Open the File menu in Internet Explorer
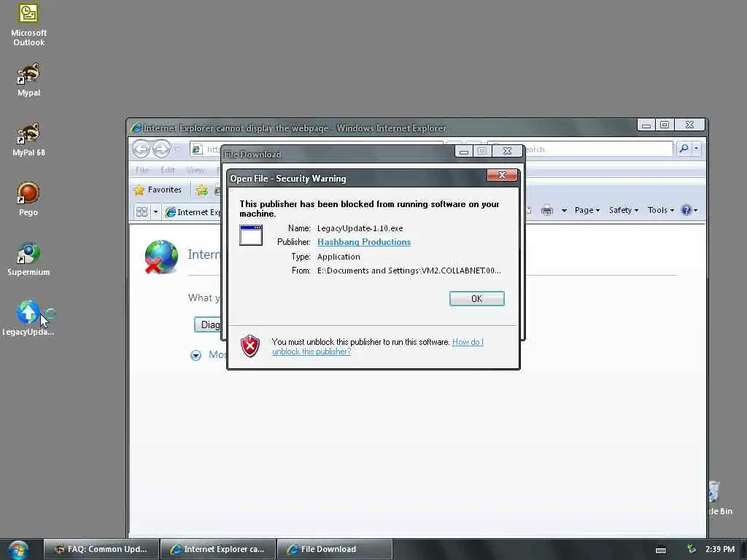This screenshot has height=560, width=747. pyautogui.click(x=142, y=170)
